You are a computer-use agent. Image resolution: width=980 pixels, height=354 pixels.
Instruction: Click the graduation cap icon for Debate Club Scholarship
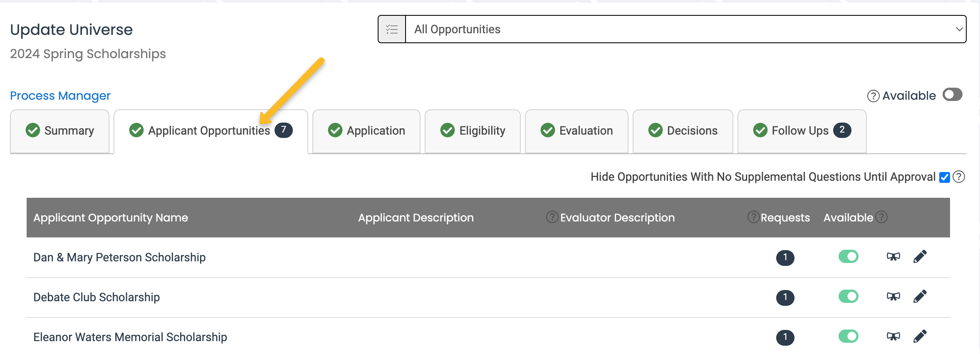[893, 296]
